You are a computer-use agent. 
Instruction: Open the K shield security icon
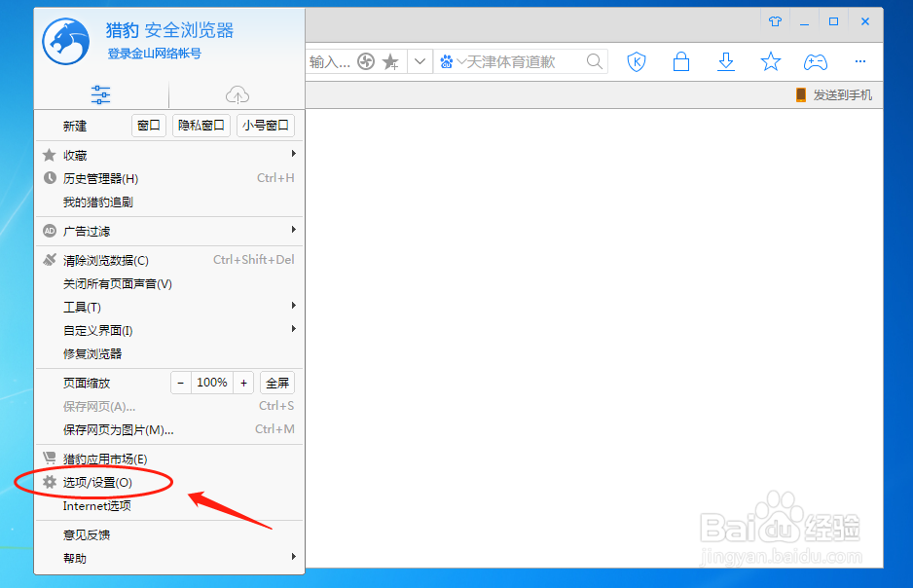(x=637, y=61)
